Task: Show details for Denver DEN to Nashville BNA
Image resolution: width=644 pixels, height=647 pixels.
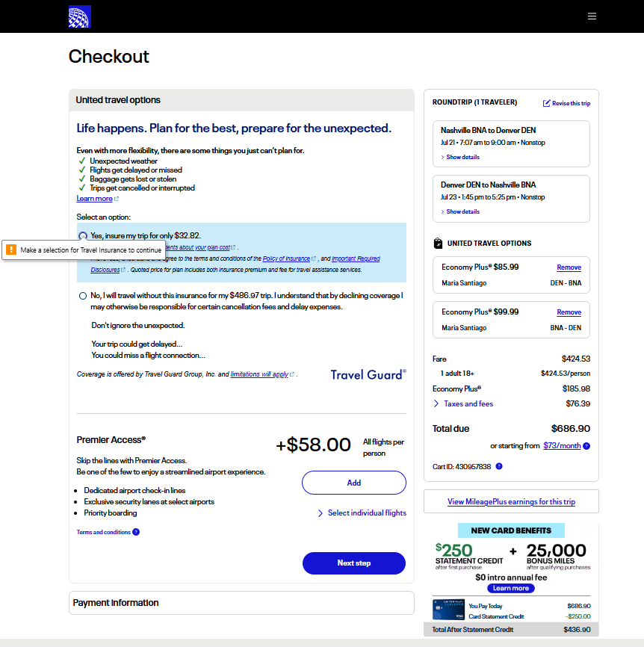Action: 460,211
